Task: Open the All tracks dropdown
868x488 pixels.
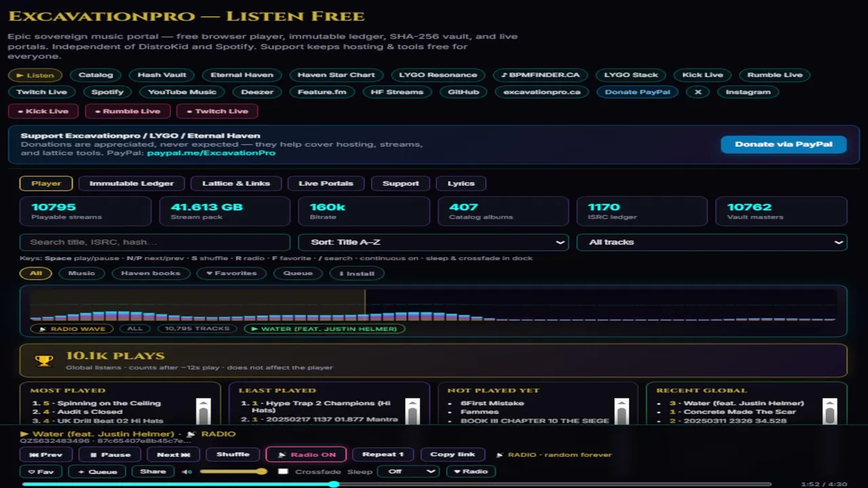Action: [712, 242]
